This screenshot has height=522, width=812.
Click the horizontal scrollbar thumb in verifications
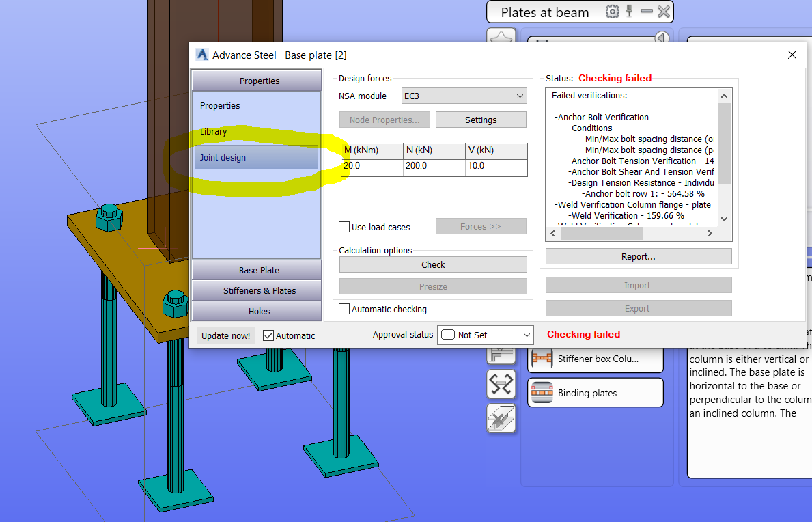pyautogui.click(x=602, y=234)
